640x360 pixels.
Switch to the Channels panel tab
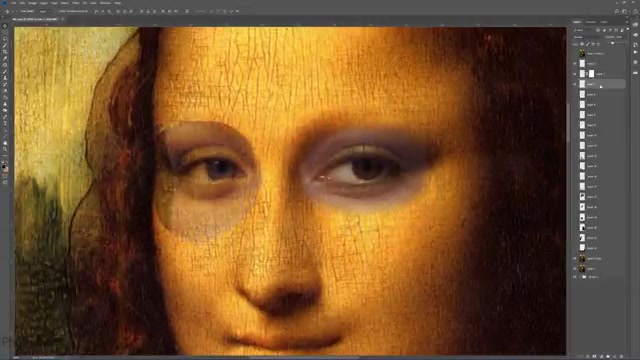tap(590, 22)
